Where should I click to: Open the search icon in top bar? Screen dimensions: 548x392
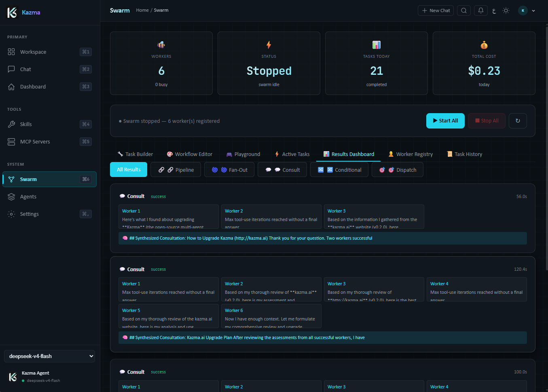pyautogui.click(x=464, y=11)
